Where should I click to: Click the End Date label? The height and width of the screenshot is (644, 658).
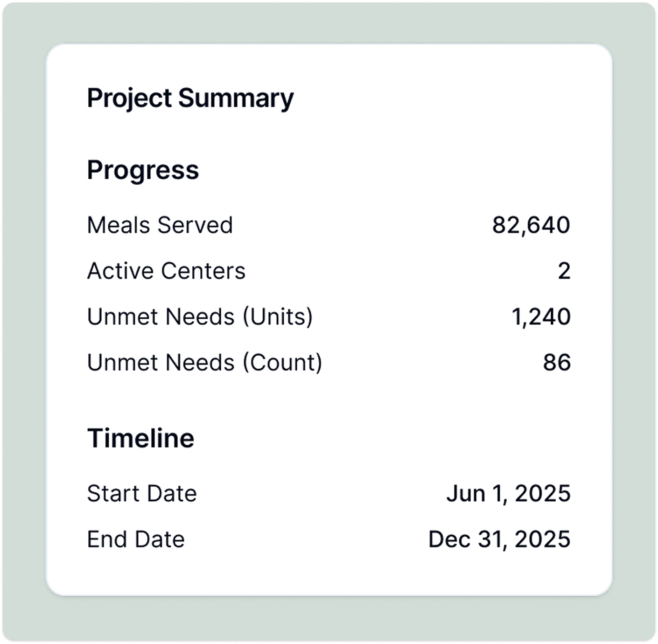[136, 539]
